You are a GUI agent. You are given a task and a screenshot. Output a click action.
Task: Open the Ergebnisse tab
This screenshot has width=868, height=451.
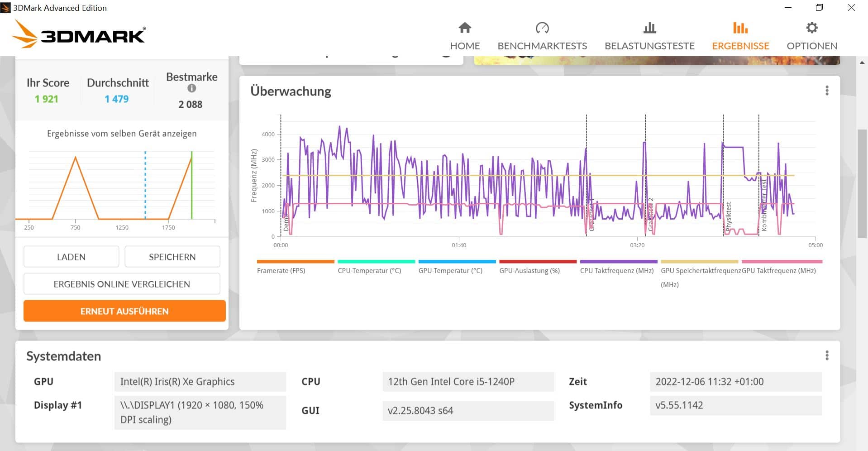[x=740, y=36]
